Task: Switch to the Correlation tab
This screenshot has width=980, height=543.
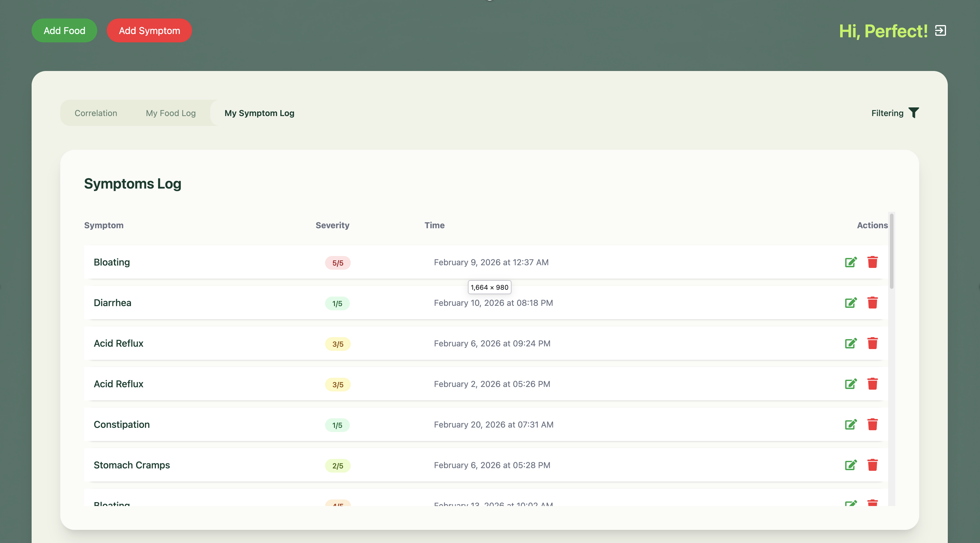Action: [96, 113]
